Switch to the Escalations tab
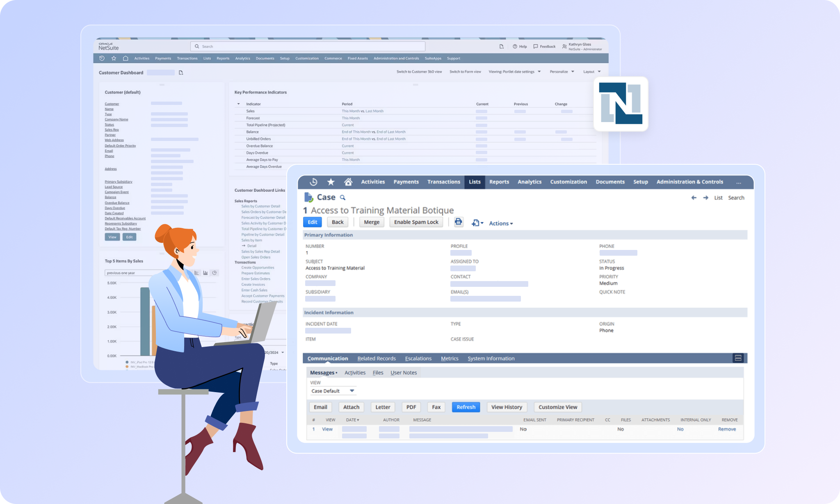Screen dimensions: 840x504 (x=418, y=359)
